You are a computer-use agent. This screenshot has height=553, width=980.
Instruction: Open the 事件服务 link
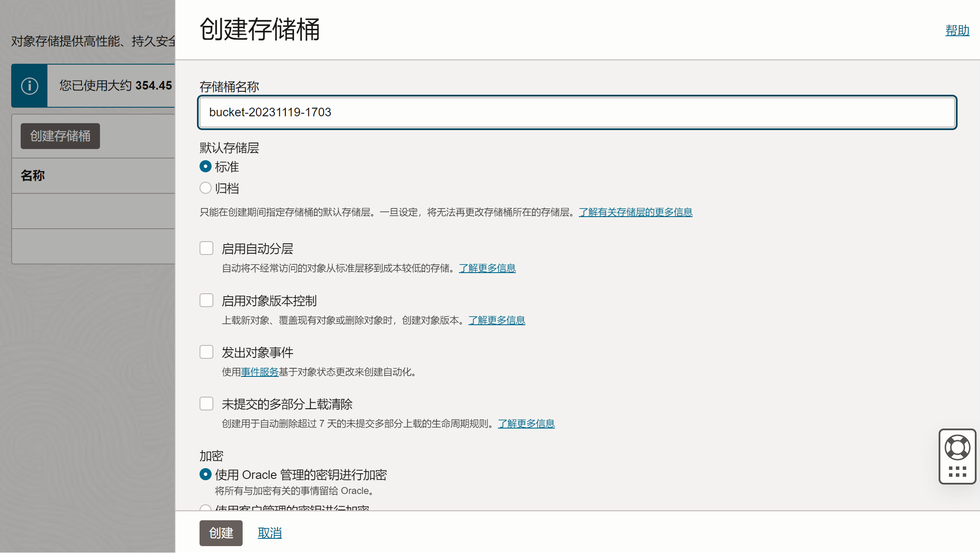coord(260,372)
